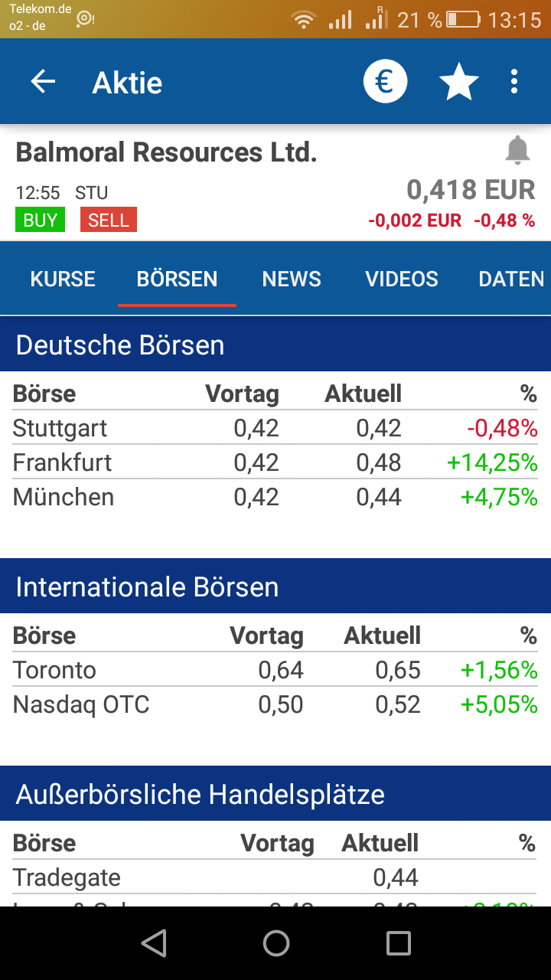551x980 pixels.
Task: Tap the Tradegate trading venue row
Action: click(x=275, y=877)
